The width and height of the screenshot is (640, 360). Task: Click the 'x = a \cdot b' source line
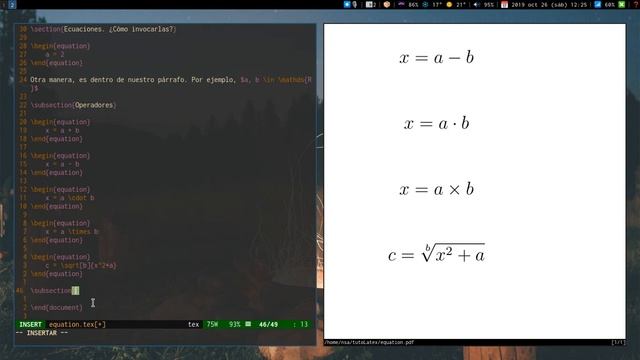pos(70,198)
